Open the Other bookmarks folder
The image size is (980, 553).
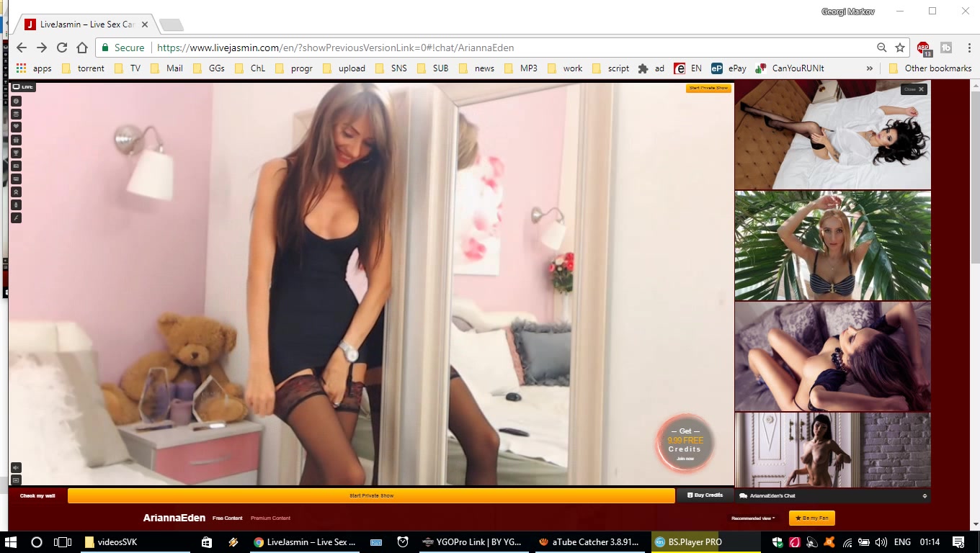[x=930, y=68]
